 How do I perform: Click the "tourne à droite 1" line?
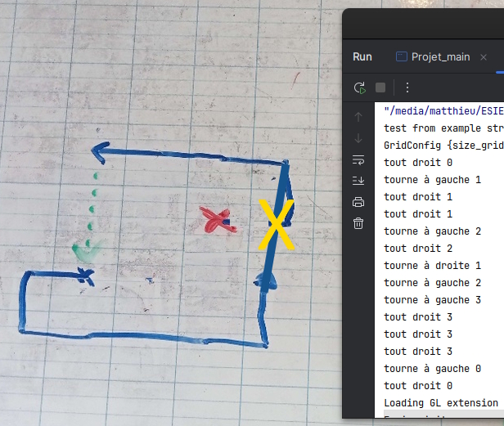(432, 266)
